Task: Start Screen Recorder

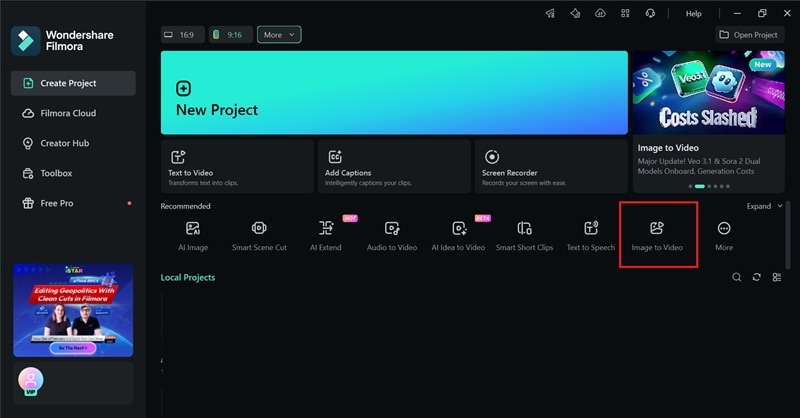Action: [551, 166]
